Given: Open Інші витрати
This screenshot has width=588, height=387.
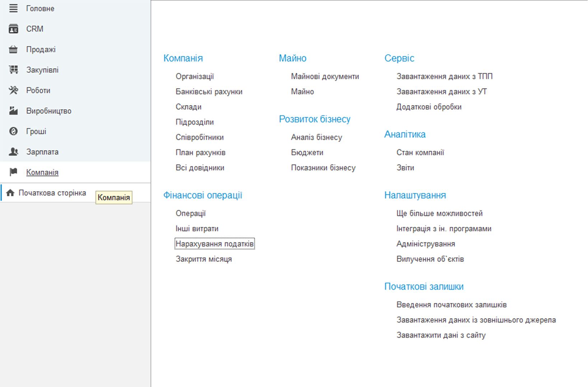Looking at the screenshot, I should coord(197,228).
